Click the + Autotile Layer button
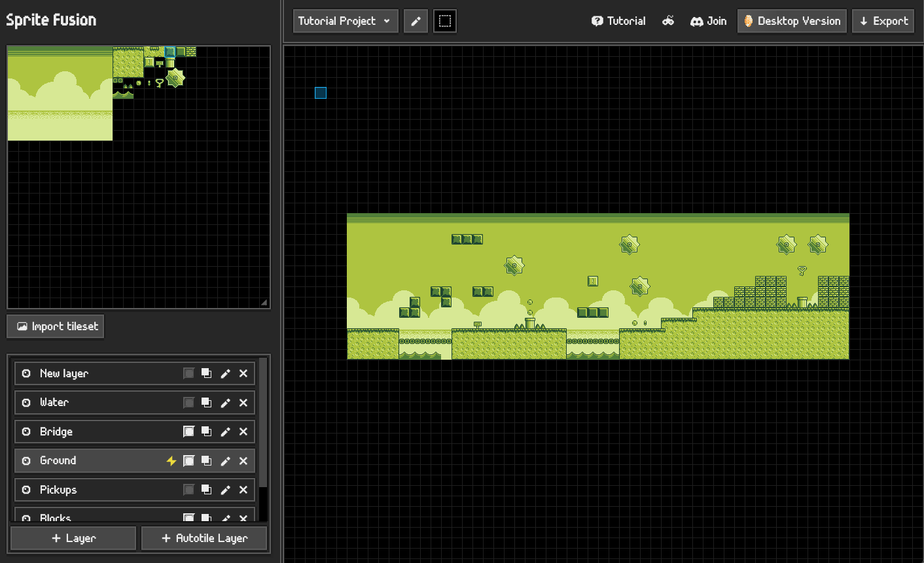Image resolution: width=924 pixels, height=563 pixels. 204,537
